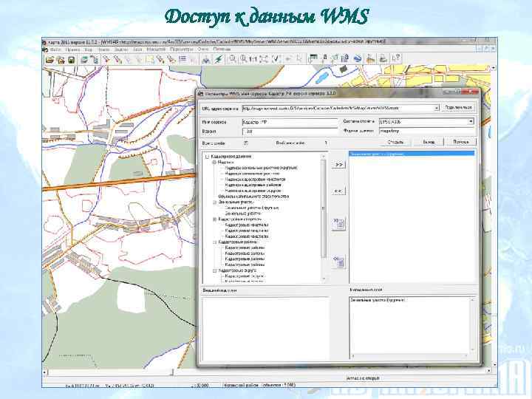Viewport: 532px width, 399px height.
Task: Click the vertical scrollbar of the selected-layer description box
Action: 472,325
